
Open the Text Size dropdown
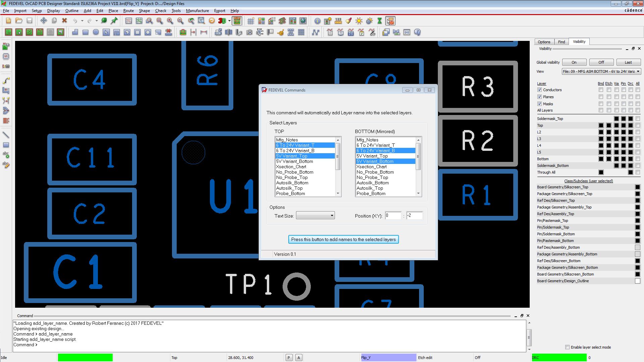coord(332,215)
